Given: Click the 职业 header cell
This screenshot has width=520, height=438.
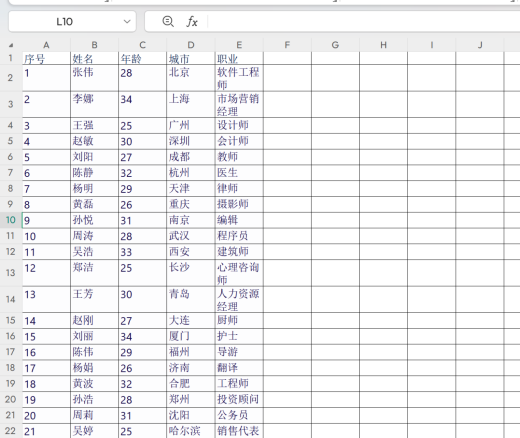Looking at the screenshot, I should (239, 58).
